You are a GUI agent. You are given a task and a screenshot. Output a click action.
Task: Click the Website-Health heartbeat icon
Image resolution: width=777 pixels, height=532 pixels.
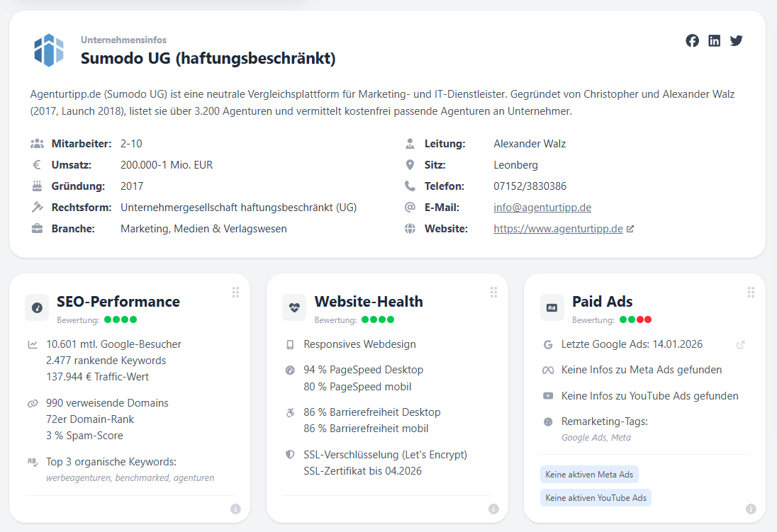tap(294, 307)
